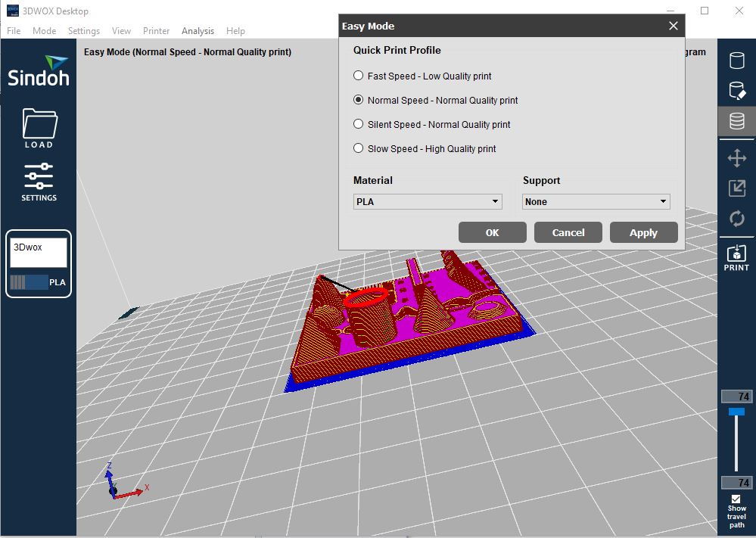The width and height of the screenshot is (756, 538).
Task: Activate the rotate tool icon
Action: 736,219
